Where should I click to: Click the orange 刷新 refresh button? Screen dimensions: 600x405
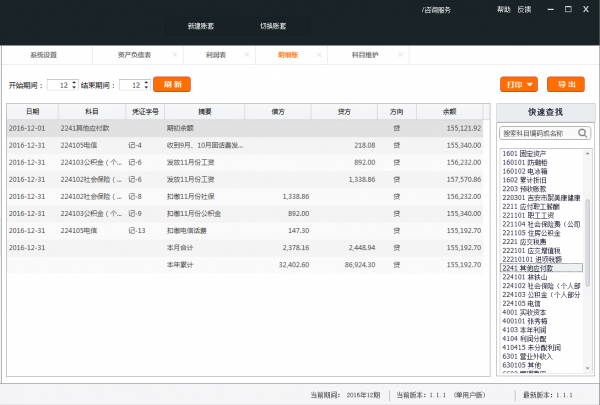(171, 85)
